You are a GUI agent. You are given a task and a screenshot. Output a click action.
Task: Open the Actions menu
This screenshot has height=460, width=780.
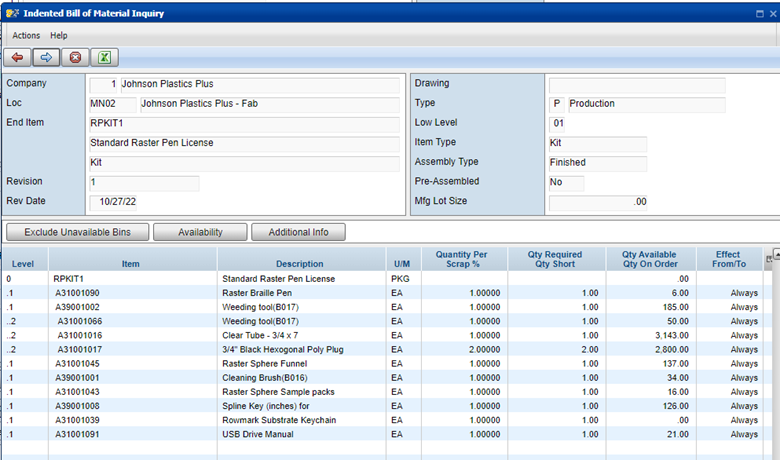coord(26,36)
